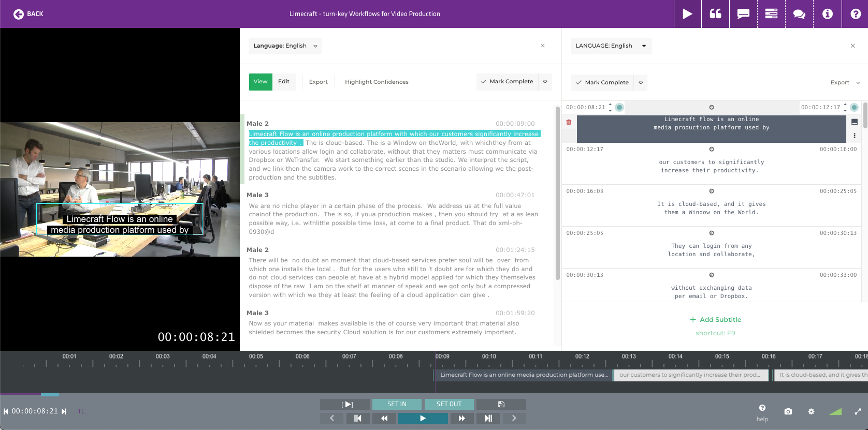This screenshot has height=430, width=868.
Task: Click the SET IN button
Action: pyautogui.click(x=397, y=404)
